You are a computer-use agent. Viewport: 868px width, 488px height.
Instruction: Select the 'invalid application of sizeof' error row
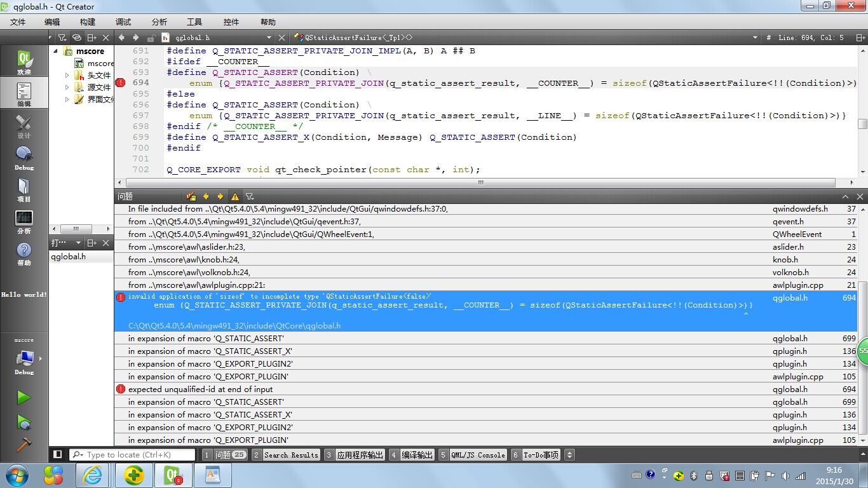(485, 311)
